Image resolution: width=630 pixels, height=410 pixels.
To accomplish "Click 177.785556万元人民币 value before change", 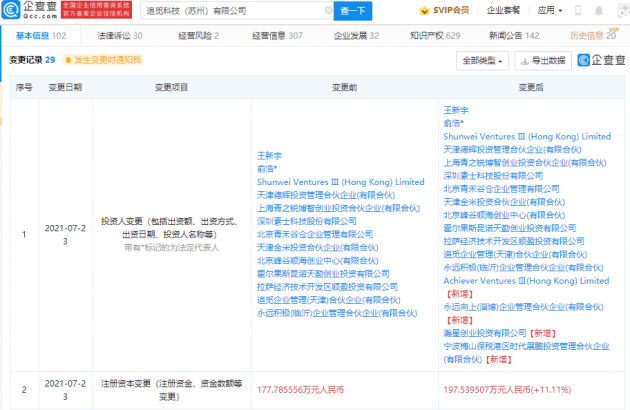I will [301, 390].
